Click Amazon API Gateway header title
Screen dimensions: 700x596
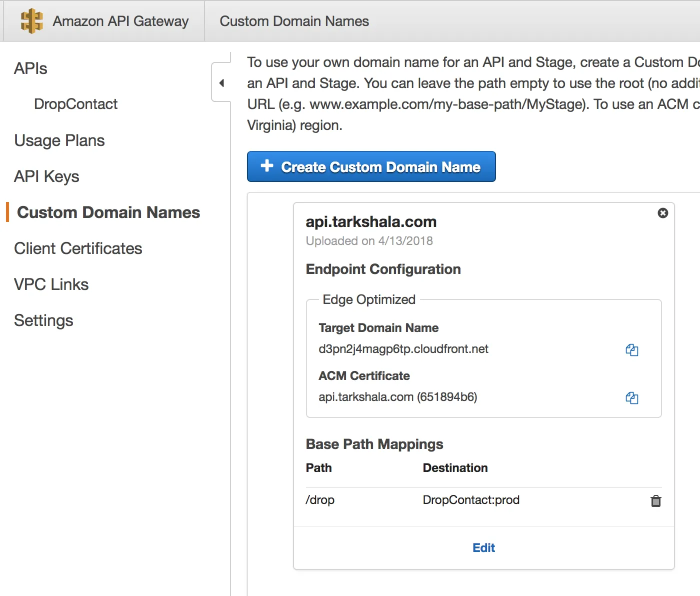pyautogui.click(x=120, y=21)
